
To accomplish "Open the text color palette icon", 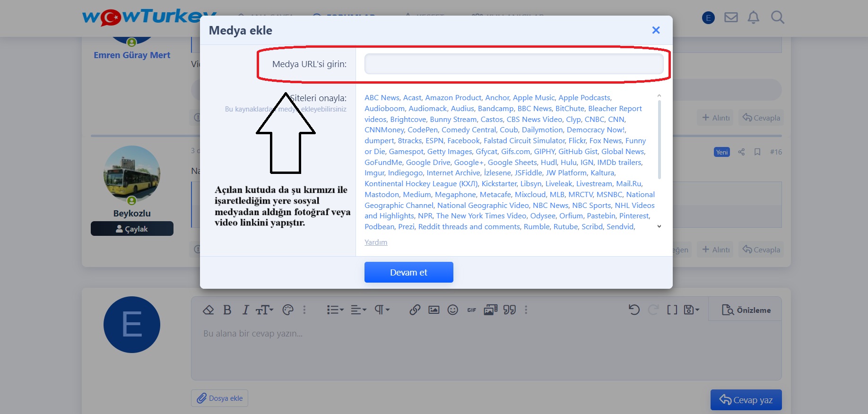I will [288, 310].
